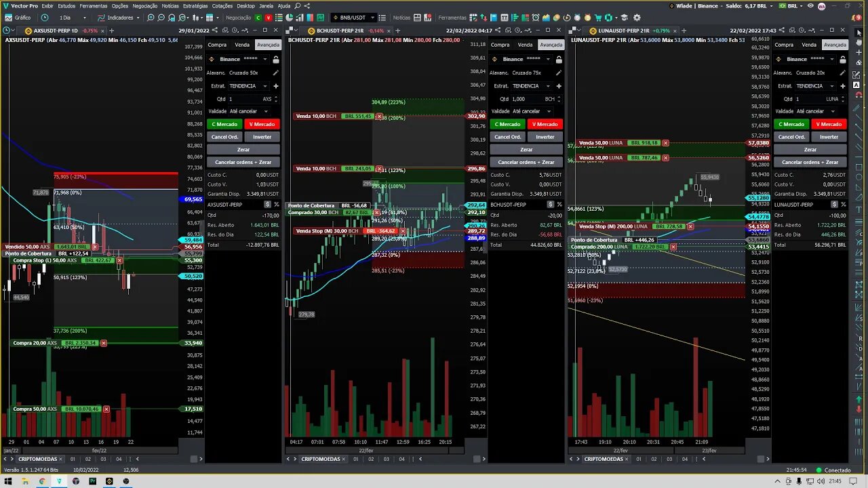
Task: Click the chart icon in the AXSUSDT chart header
Action: pos(245,30)
